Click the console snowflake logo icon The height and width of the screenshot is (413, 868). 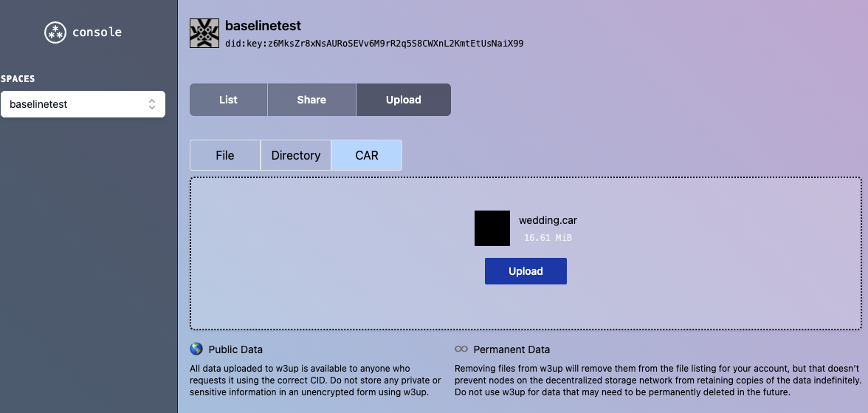[x=55, y=33]
